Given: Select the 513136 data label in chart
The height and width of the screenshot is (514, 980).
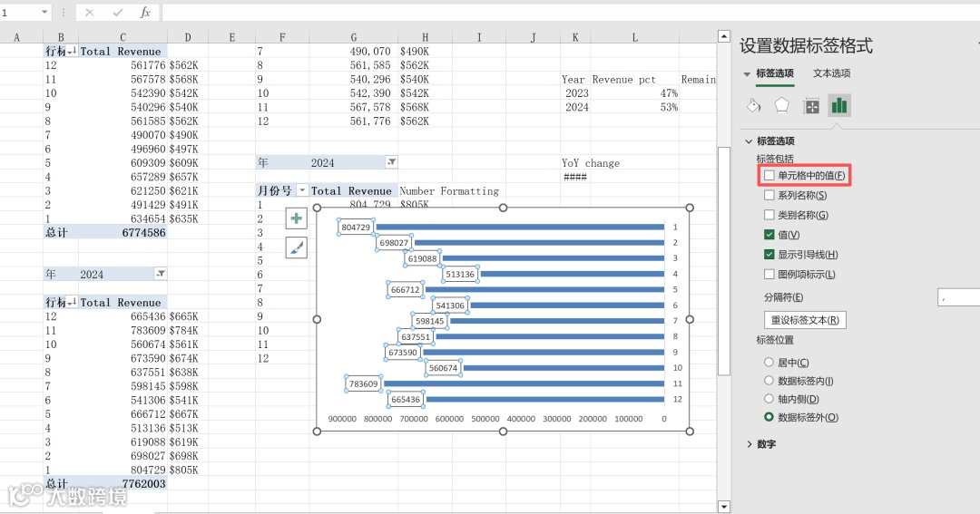Looking at the screenshot, I should click(x=460, y=274).
